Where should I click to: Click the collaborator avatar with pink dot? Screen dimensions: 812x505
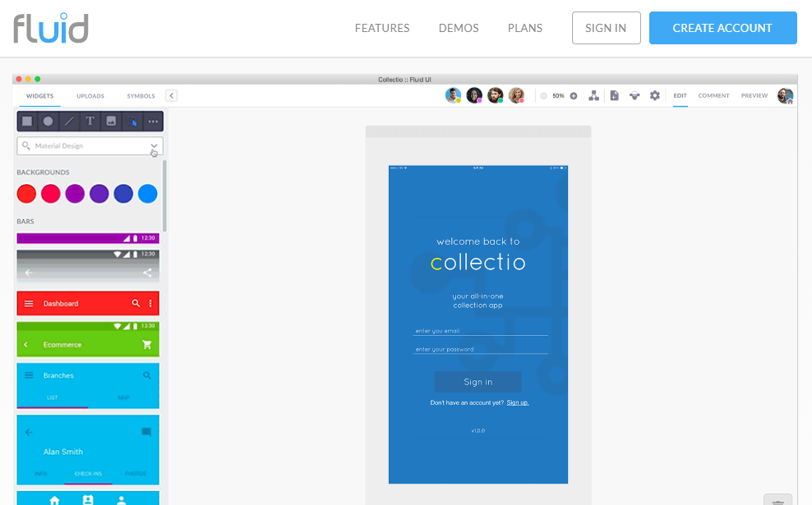click(474, 95)
